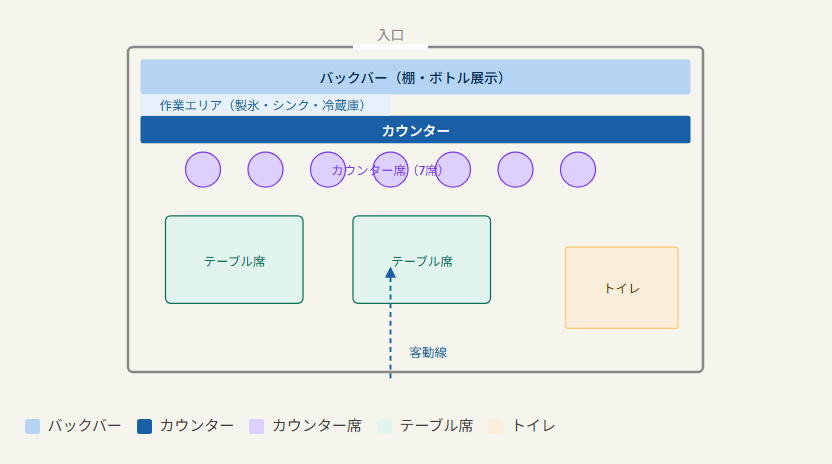The image size is (832, 464).
Task: Click the 入口 entrance label
Action: point(391,35)
